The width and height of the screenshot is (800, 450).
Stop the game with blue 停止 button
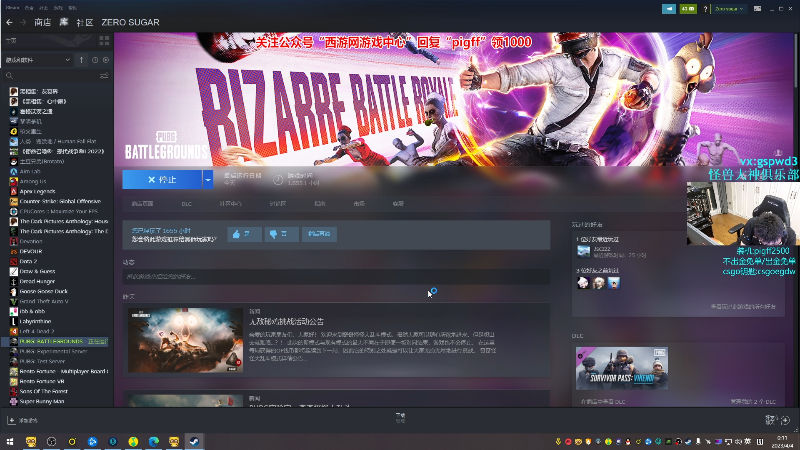[x=162, y=180]
